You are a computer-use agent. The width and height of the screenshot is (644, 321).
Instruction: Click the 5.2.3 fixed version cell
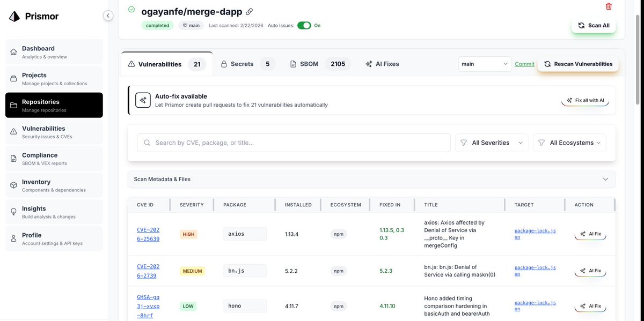(386, 271)
